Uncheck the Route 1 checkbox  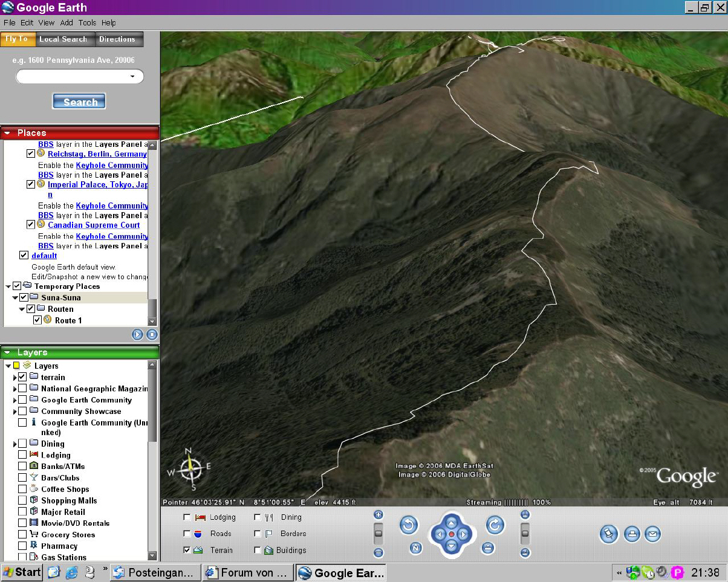pyautogui.click(x=37, y=320)
